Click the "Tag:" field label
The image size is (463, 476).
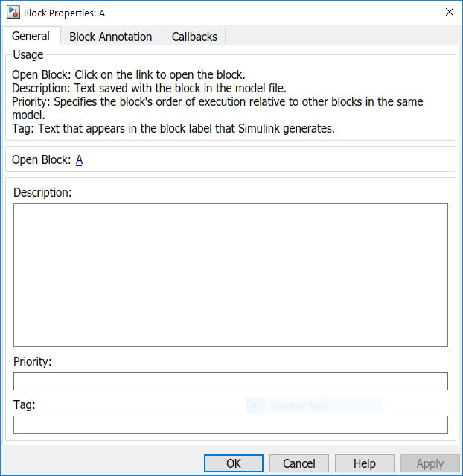click(25, 404)
